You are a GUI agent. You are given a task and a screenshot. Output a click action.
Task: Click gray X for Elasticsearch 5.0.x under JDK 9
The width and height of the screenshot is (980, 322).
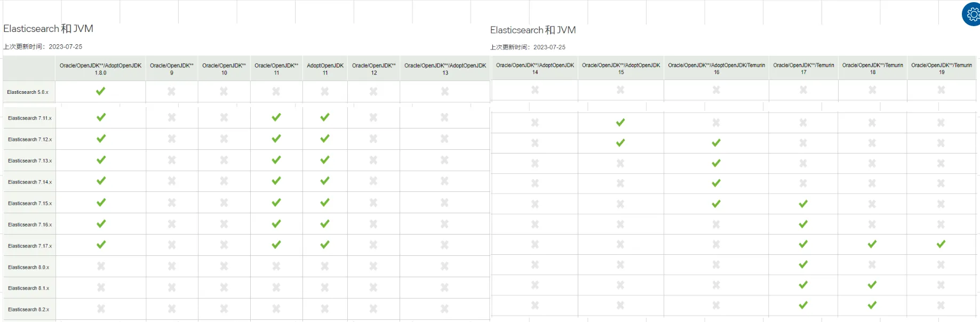(171, 91)
